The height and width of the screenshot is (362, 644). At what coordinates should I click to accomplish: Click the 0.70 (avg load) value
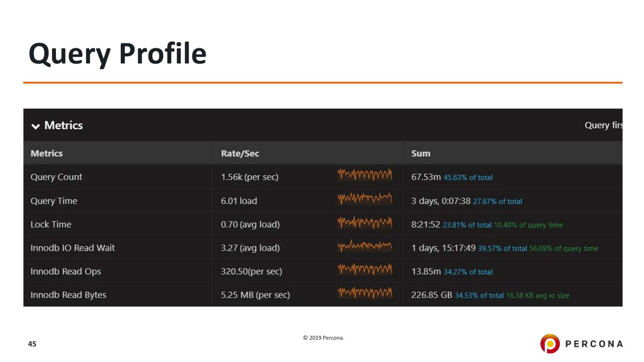pos(250,224)
